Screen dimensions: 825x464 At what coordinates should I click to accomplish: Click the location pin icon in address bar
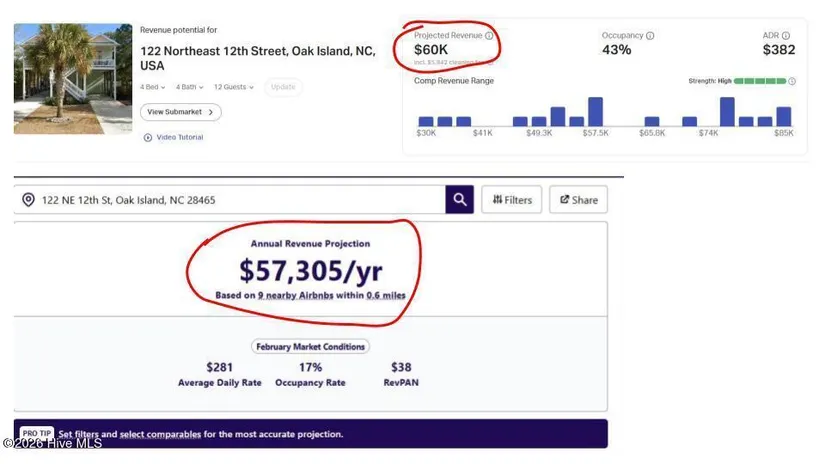click(x=28, y=200)
